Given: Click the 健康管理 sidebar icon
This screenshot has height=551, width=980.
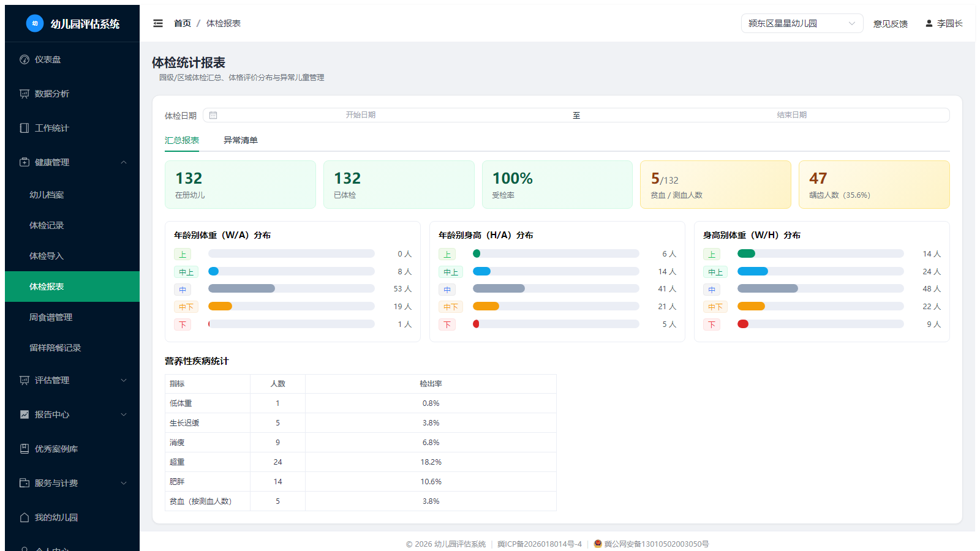Looking at the screenshot, I should [x=24, y=162].
